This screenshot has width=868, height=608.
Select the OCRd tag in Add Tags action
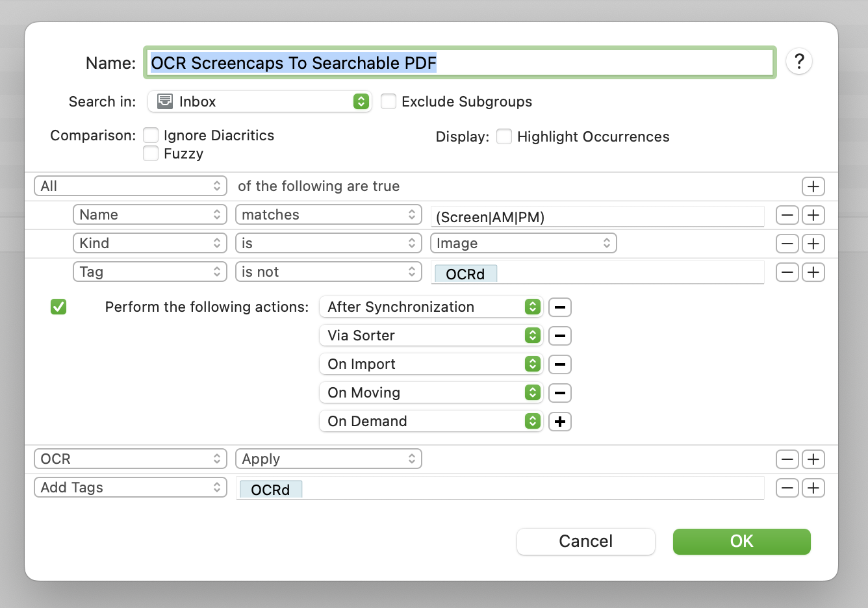coord(271,490)
